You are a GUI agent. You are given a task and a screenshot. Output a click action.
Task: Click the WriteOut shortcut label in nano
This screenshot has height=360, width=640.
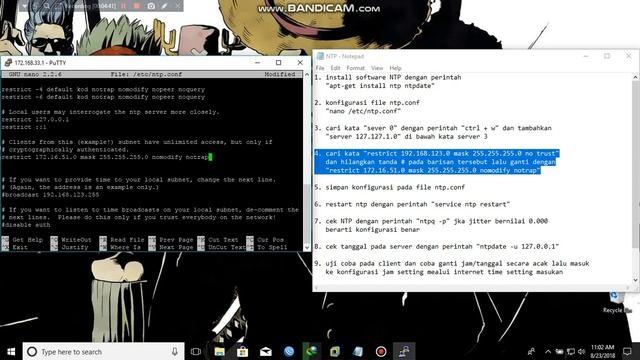76,240
